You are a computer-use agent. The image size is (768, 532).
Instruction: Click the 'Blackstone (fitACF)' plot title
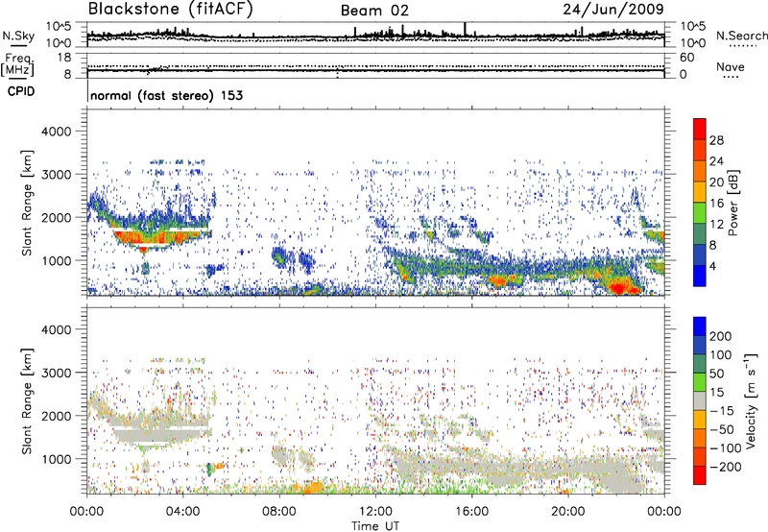click(x=170, y=9)
